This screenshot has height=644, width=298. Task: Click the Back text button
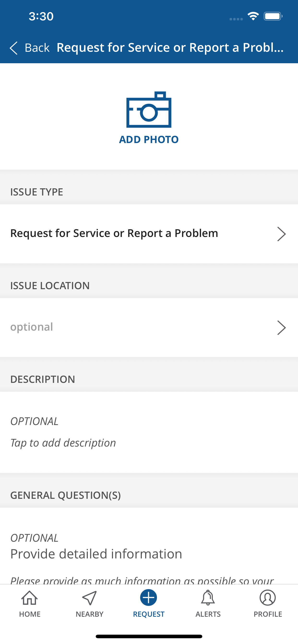click(37, 48)
